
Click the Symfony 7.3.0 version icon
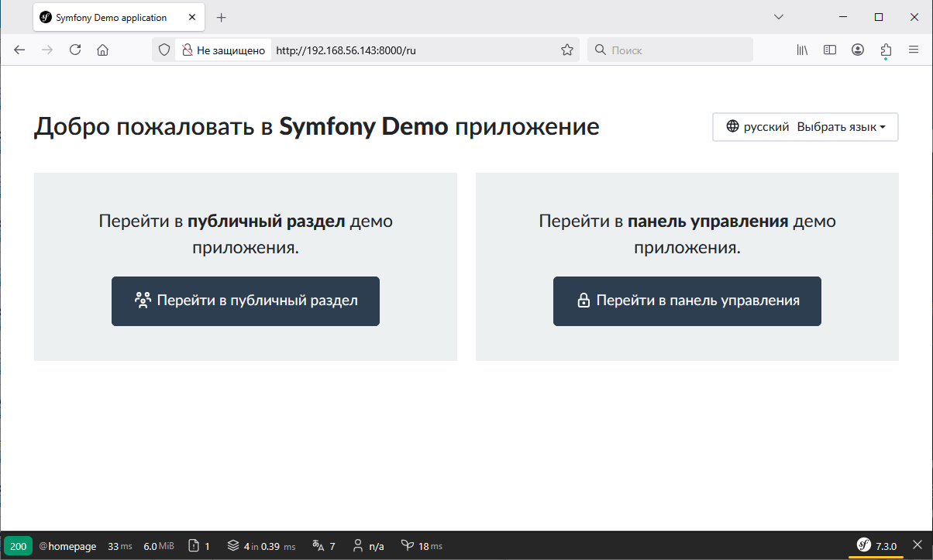876,546
